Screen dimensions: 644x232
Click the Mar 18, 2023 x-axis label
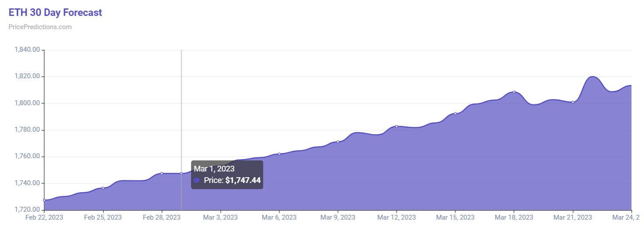click(x=514, y=217)
